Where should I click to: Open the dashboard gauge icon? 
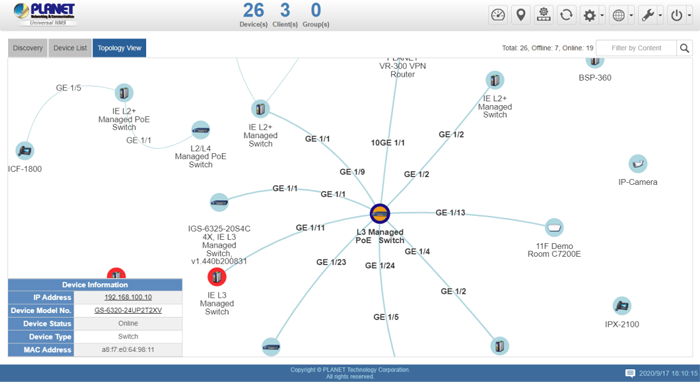[x=497, y=15]
